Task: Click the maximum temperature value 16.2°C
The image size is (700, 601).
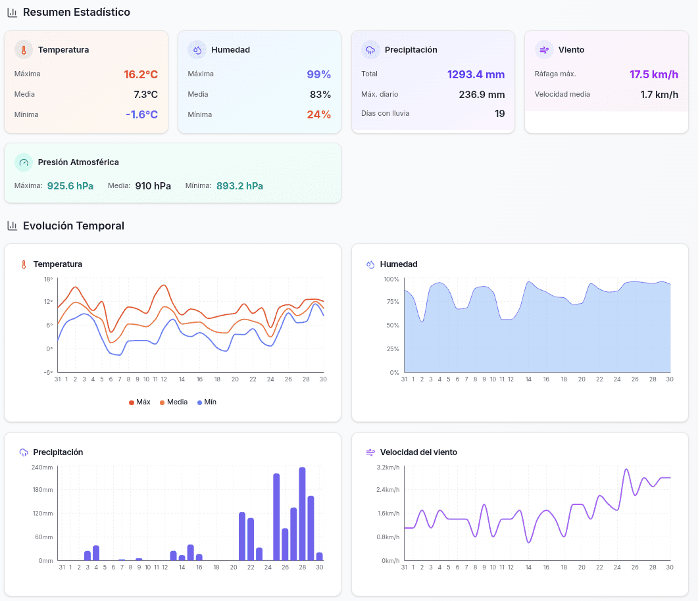Action: 141,74
